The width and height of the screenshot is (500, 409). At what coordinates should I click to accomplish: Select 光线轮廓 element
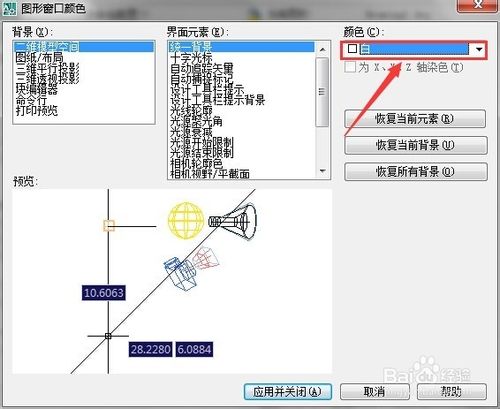coord(242,111)
